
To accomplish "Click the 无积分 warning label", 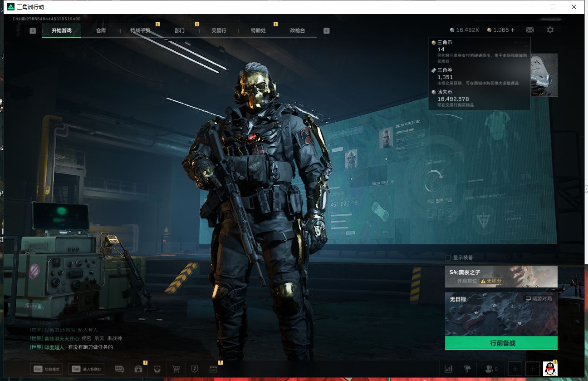I will point(491,281).
